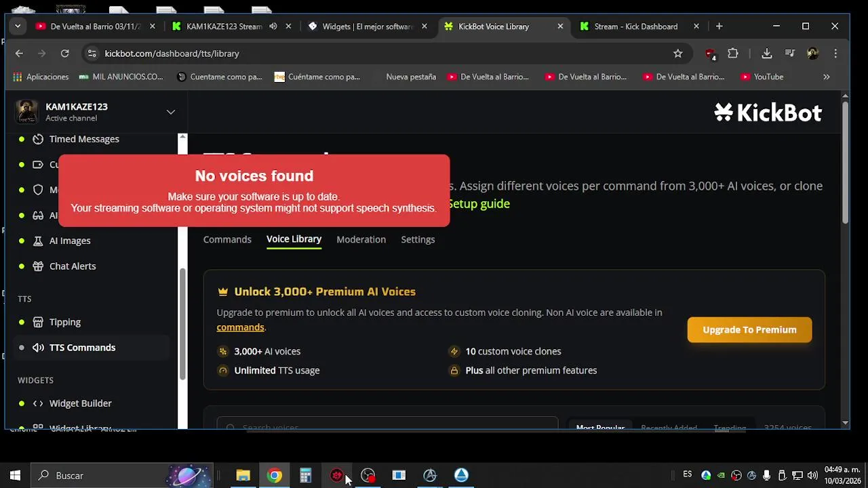Click the Chat Alerts speech bubble icon
Image resolution: width=868 pixels, height=488 pixels.
[x=38, y=266]
